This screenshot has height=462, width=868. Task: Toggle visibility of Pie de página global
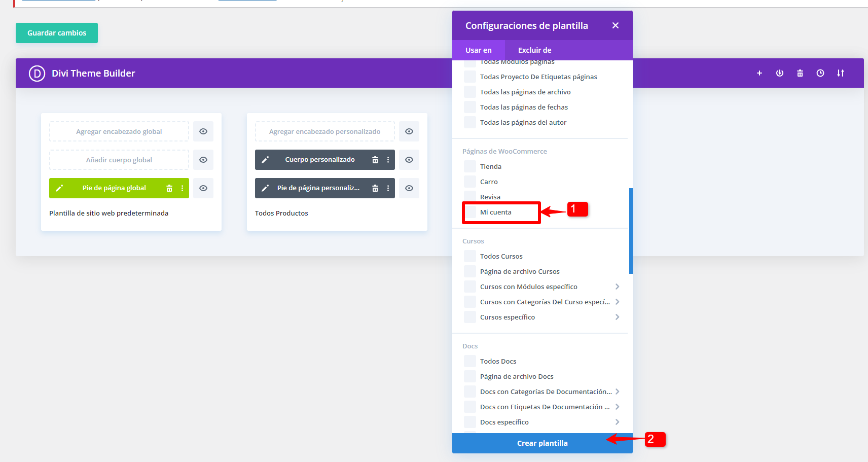point(203,188)
